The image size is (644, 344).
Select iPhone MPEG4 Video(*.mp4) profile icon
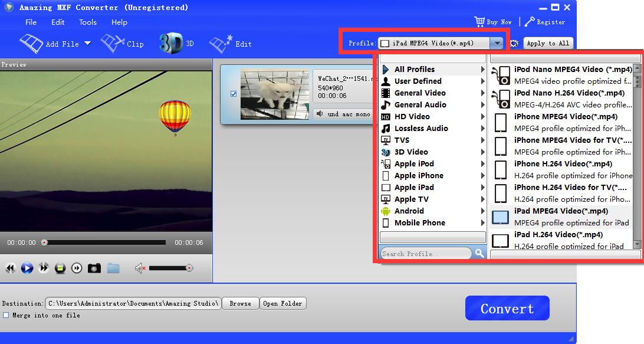coord(501,123)
